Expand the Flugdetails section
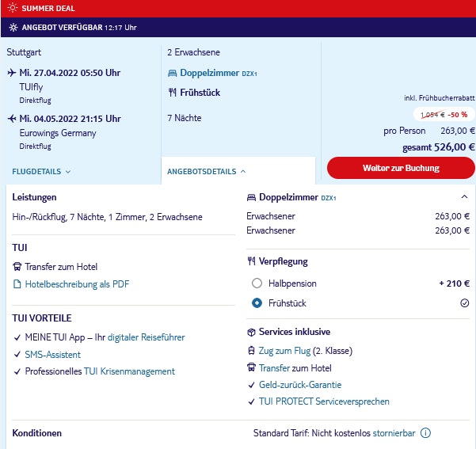The width and height of the screenshot is (476, 449). (41, 171)
